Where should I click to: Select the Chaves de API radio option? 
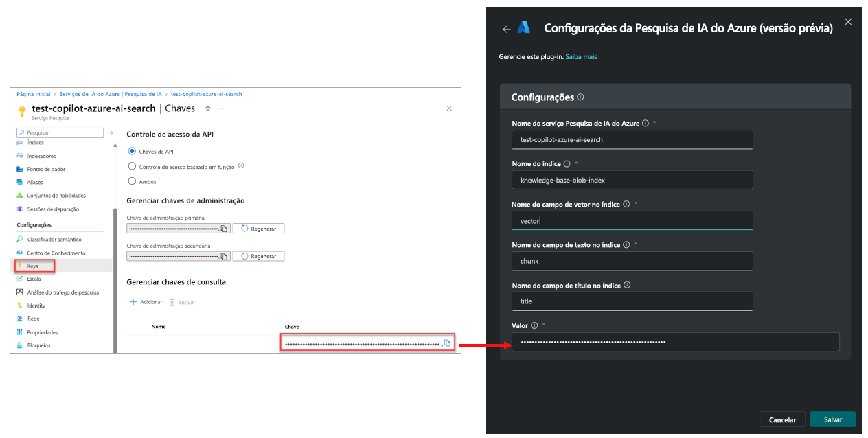click(x=132, y=151)
